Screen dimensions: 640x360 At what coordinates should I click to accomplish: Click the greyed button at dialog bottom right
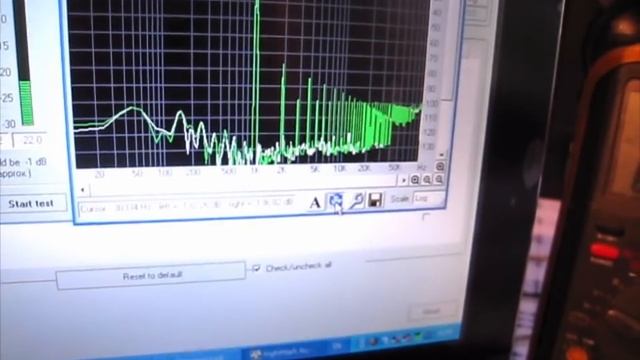[432, 311]
